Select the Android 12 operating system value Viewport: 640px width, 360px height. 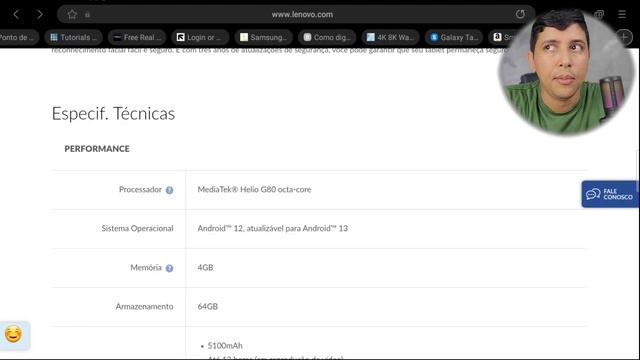click(273, 228)
